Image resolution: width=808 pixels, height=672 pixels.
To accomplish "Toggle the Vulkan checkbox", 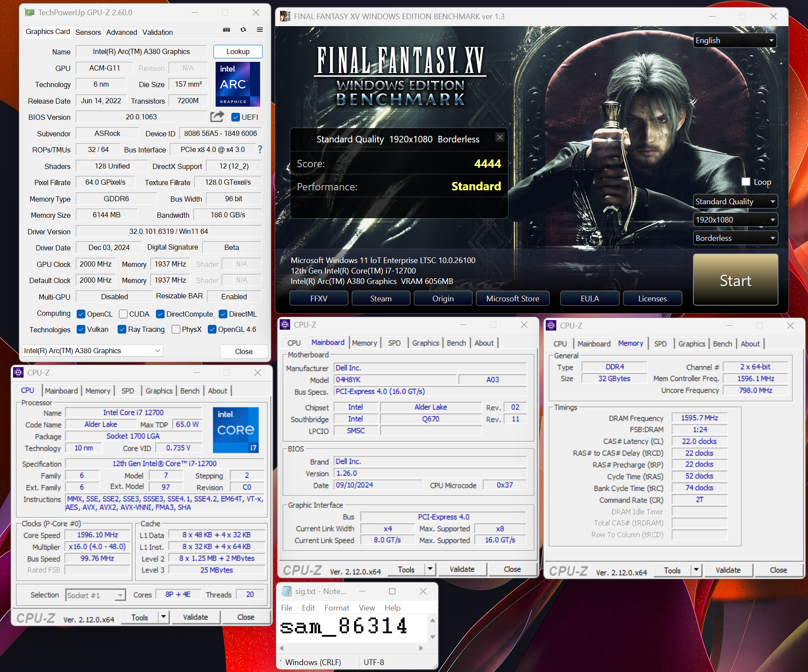I will [x=81, y=329].
